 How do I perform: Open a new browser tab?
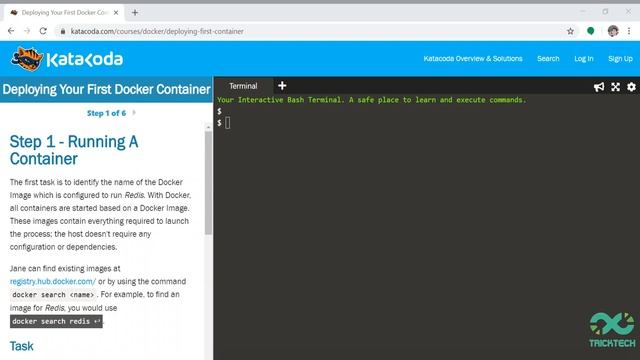tap(135, 13)
